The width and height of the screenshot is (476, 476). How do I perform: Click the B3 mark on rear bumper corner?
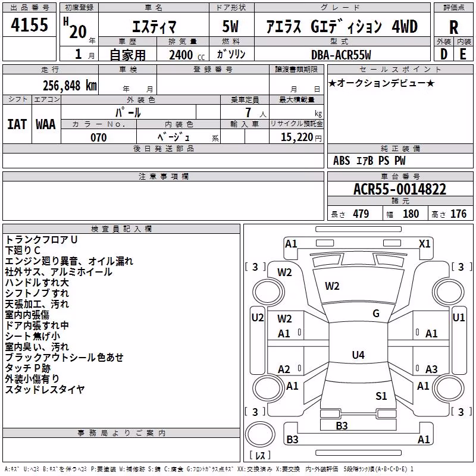point(292,439)
